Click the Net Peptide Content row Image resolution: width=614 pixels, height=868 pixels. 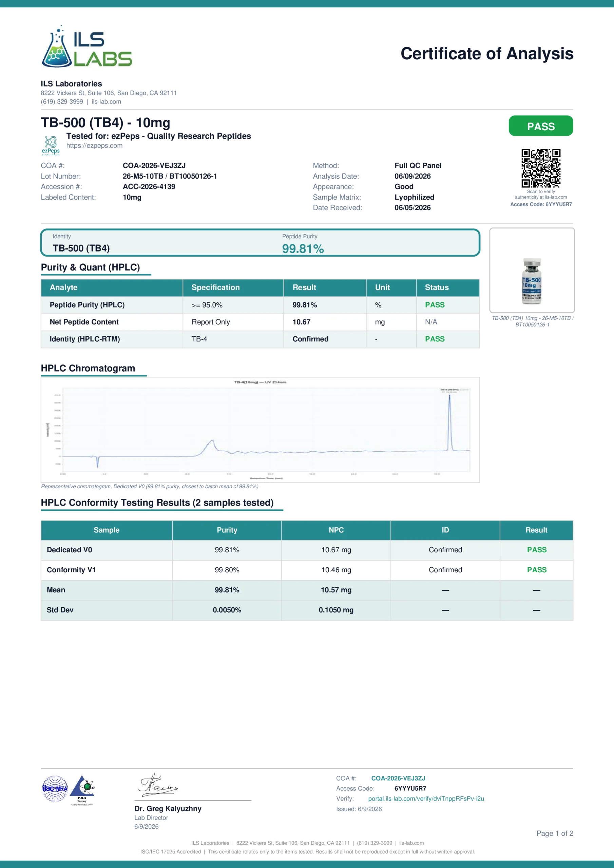[x=260, y=322]
